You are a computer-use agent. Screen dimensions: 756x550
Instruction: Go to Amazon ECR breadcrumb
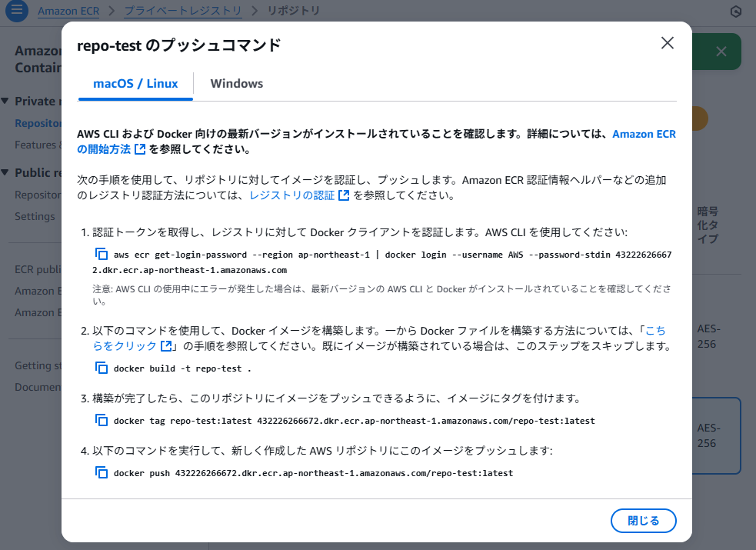coord(68,11)
